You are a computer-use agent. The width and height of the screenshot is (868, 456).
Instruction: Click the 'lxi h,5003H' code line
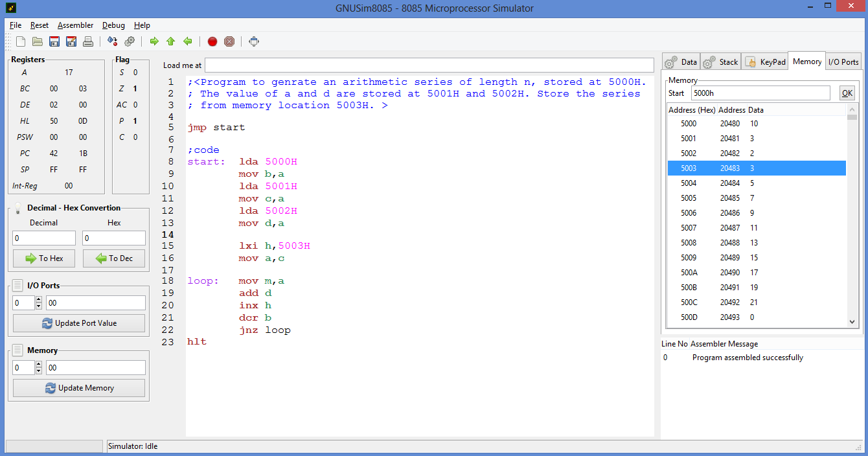(x=275, y=246)
